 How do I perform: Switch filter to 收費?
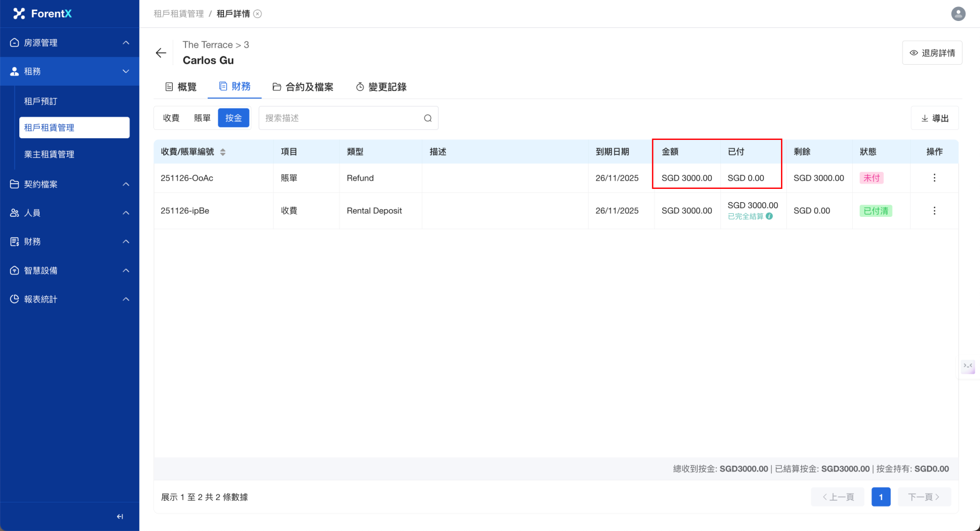(x=171, y=118)
